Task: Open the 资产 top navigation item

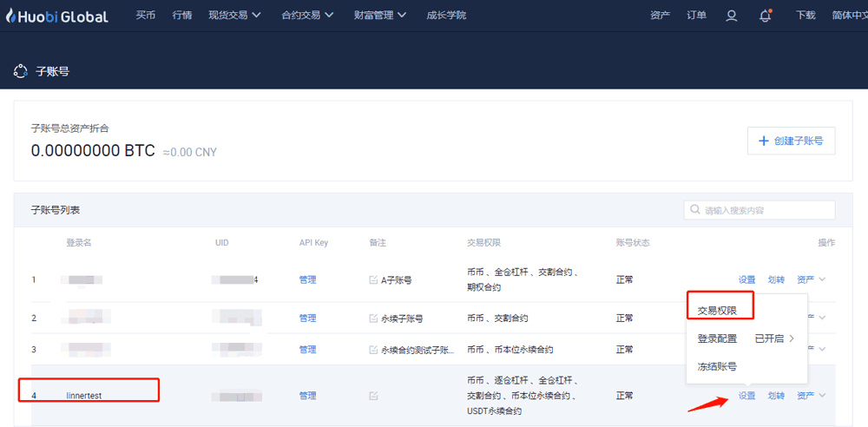Action: coord(660,16)
